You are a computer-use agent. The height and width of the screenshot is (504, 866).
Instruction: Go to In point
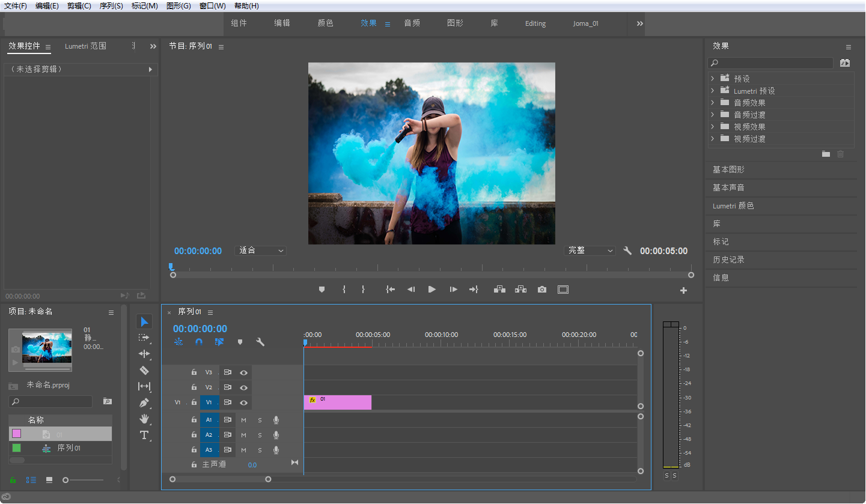click(x=391, y=290)
